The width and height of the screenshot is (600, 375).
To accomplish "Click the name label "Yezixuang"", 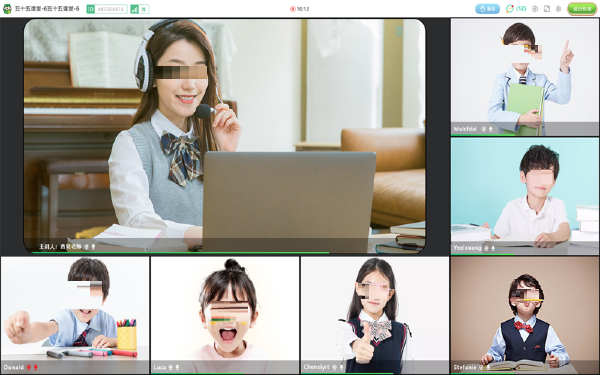I will click(x=467, y=248).
